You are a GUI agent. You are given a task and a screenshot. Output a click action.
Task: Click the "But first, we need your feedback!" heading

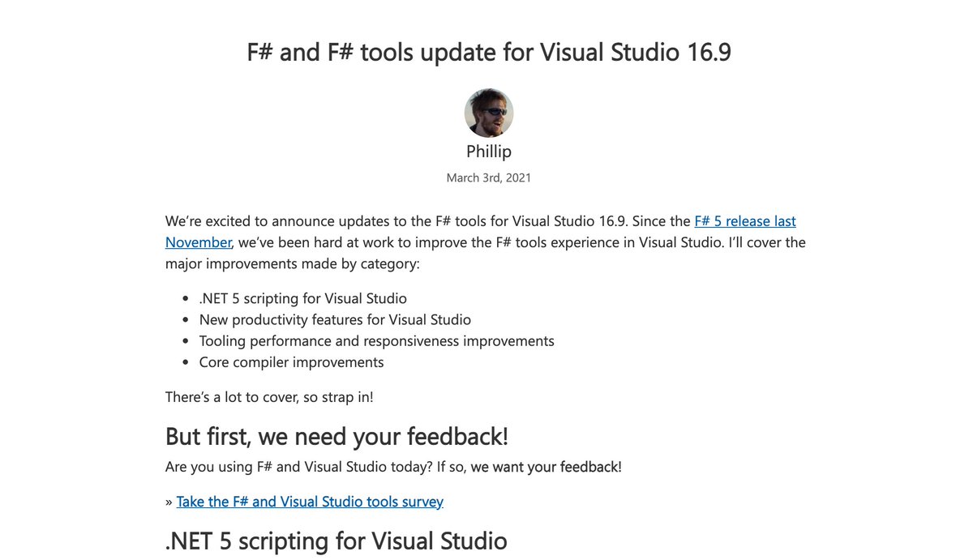(x=336, y=436)
